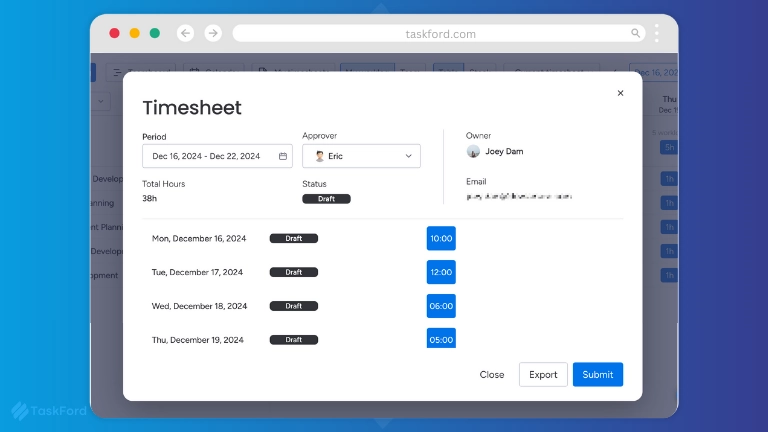Open the Approver dropdown showing Eric
The width and height of the screenshot is (768, 432).
pos(361,156)
